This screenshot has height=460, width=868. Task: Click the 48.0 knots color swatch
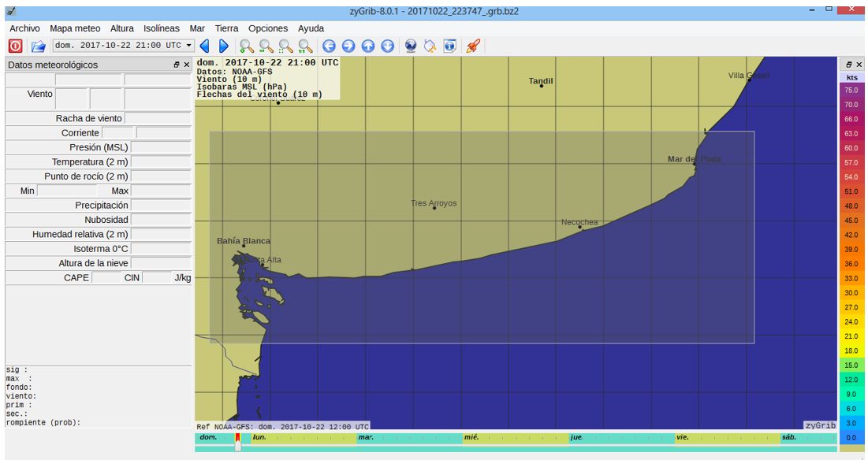[x=851, y=206]
